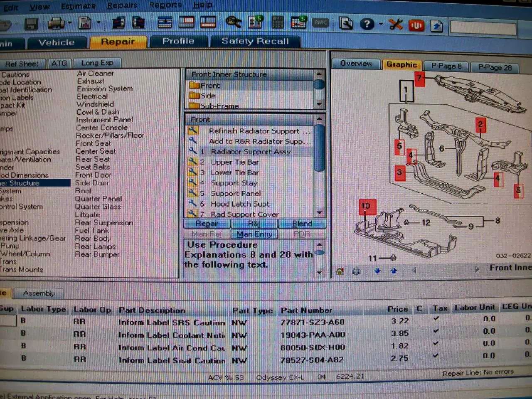Click the Man Entry button
532x399 pixels.
[x=254, y=234]
